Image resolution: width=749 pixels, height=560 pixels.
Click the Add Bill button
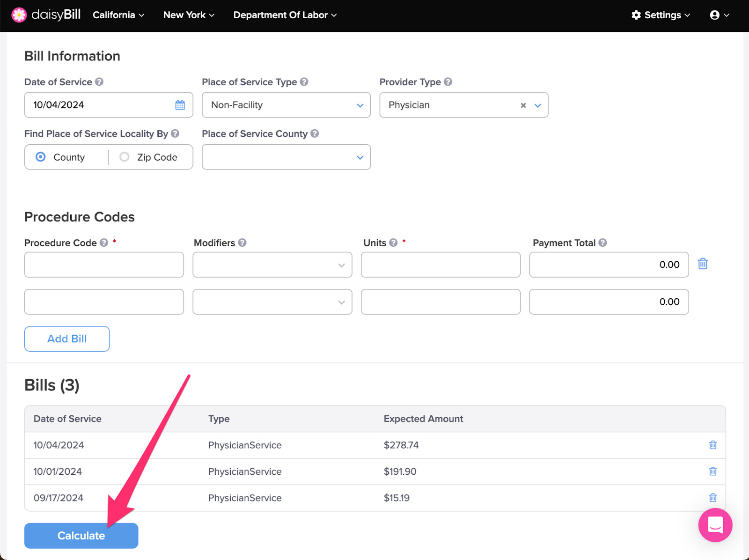tap(67, 339)
